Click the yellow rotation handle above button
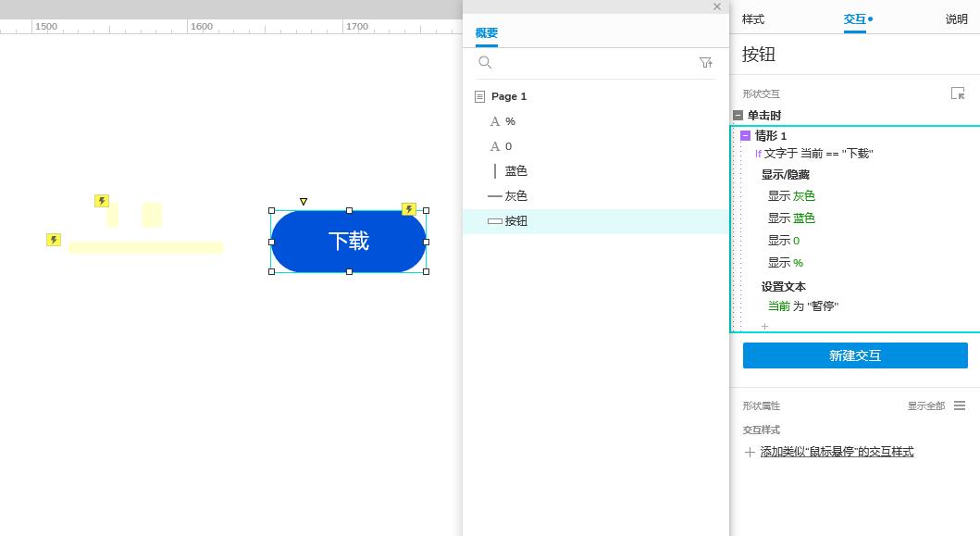This screenshot has width=980, height=536. (x=304, y=202)
